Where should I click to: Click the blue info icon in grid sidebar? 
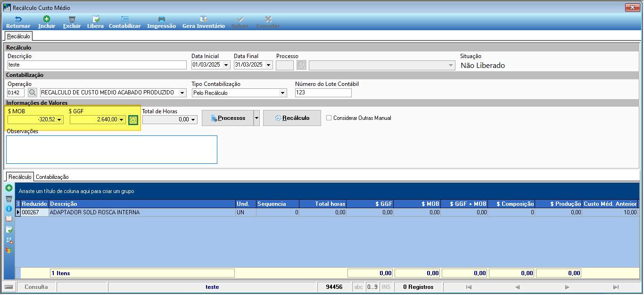click(x=9, y=208)
